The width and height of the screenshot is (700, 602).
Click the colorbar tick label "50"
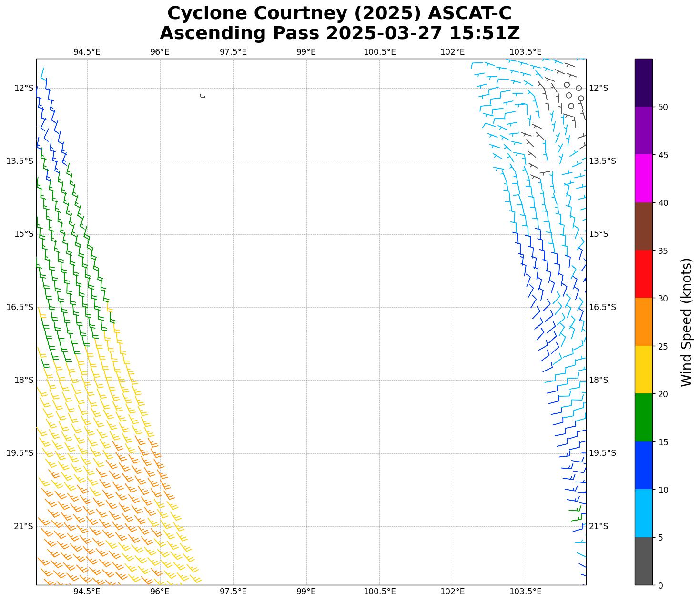coord(662,107)
